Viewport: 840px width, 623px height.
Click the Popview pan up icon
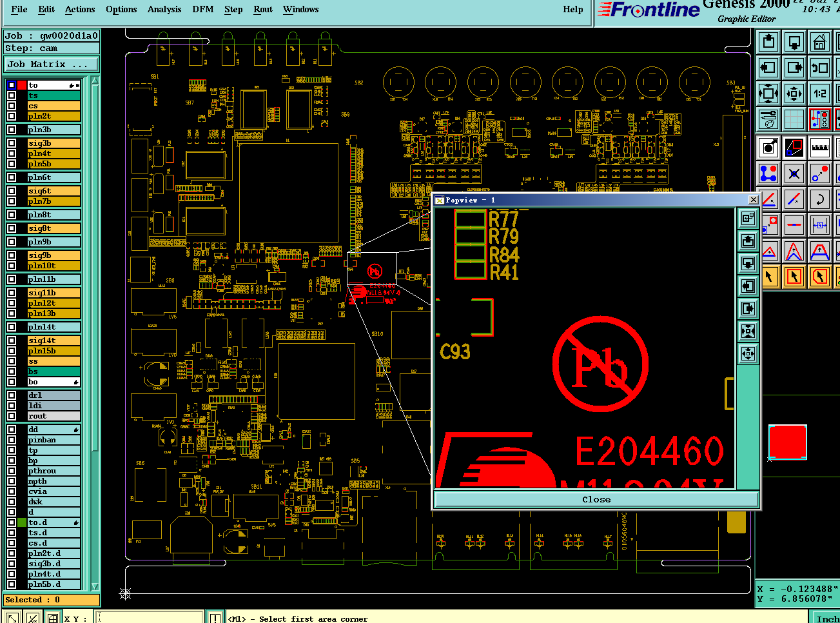[748, 241]
